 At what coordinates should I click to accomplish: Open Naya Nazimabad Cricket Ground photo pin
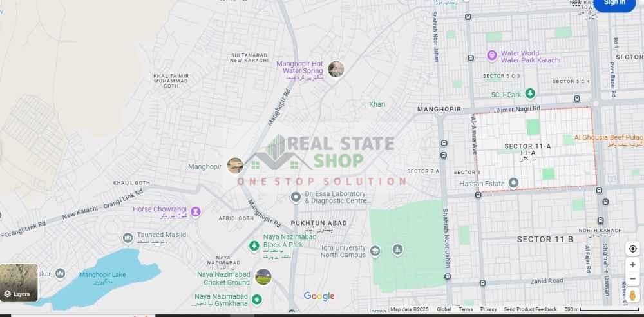point(263,276)
